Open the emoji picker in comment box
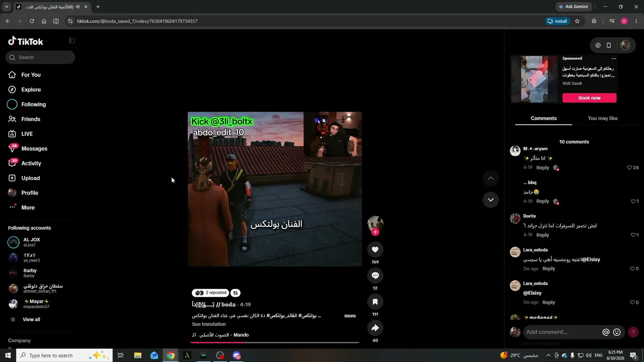This screenshot has height=362, width=644. click(x=617, y=332)
